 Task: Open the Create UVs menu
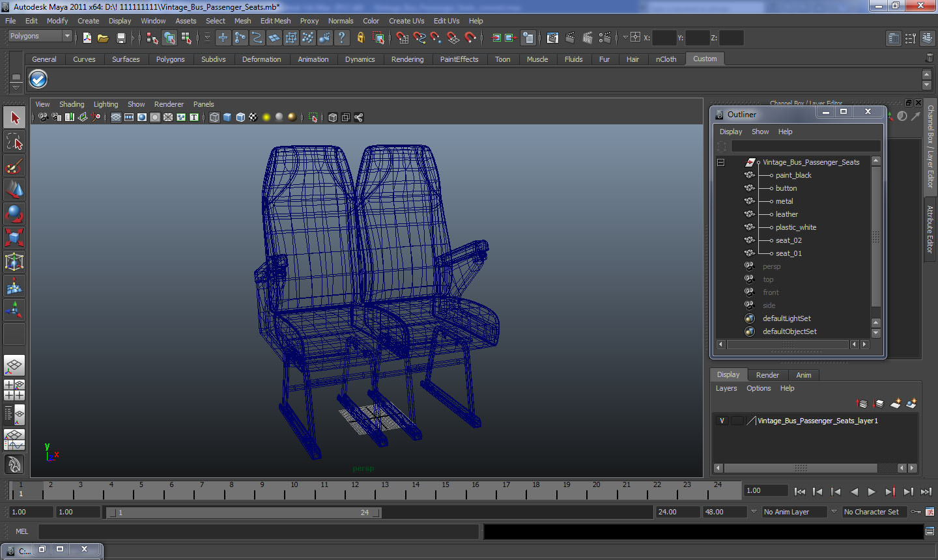(x=406, y=21)
